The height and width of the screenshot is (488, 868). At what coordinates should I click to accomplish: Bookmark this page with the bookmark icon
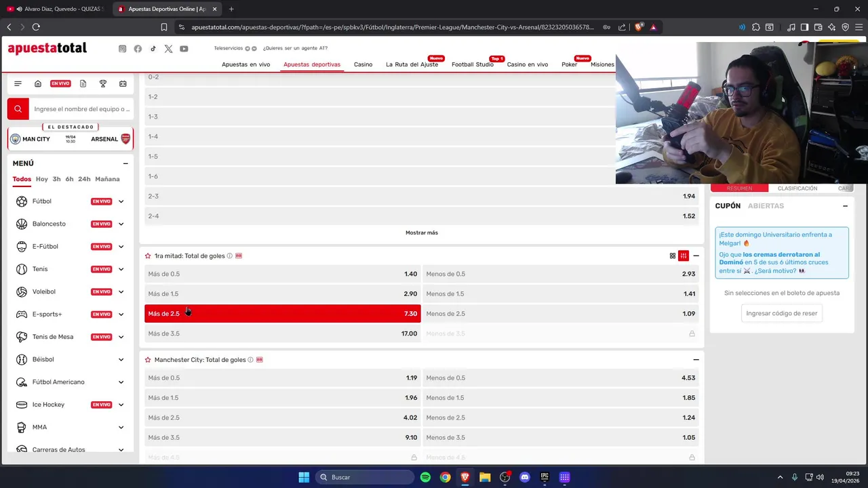tap(164, 27)
